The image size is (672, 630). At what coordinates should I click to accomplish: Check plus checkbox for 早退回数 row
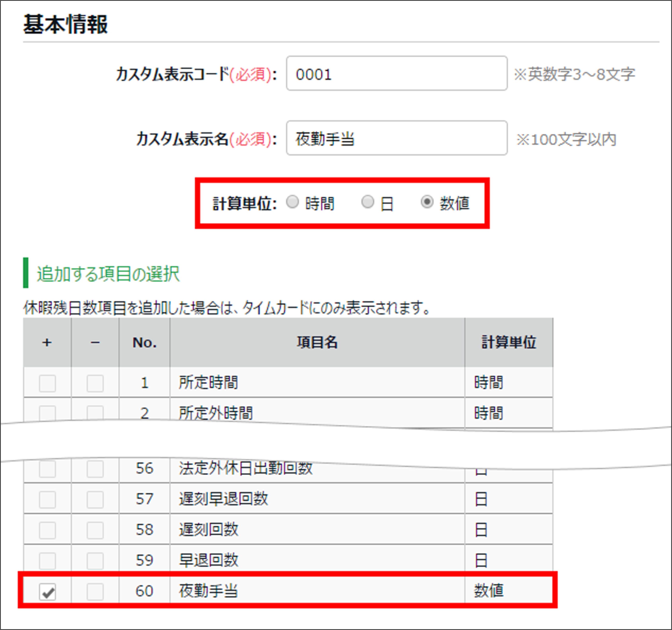[x=47, y=561]
